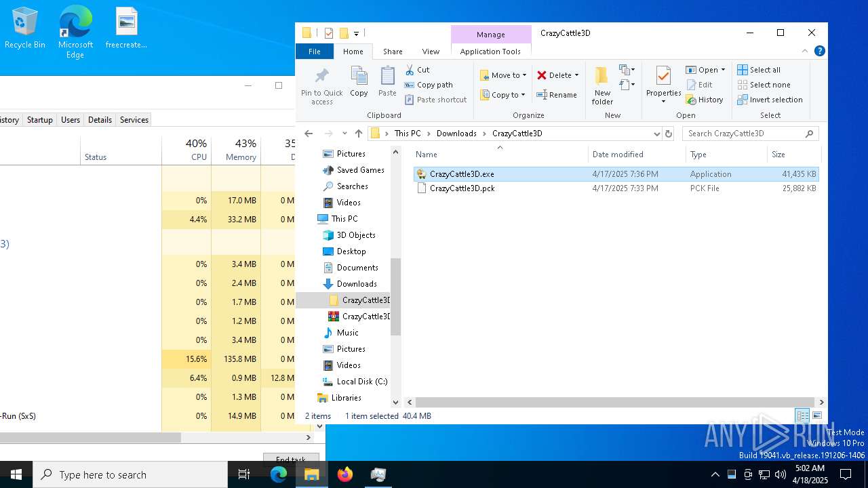Click file list horizontal scrollbar
Screen dimensions: 868x488
coord(614,402)
